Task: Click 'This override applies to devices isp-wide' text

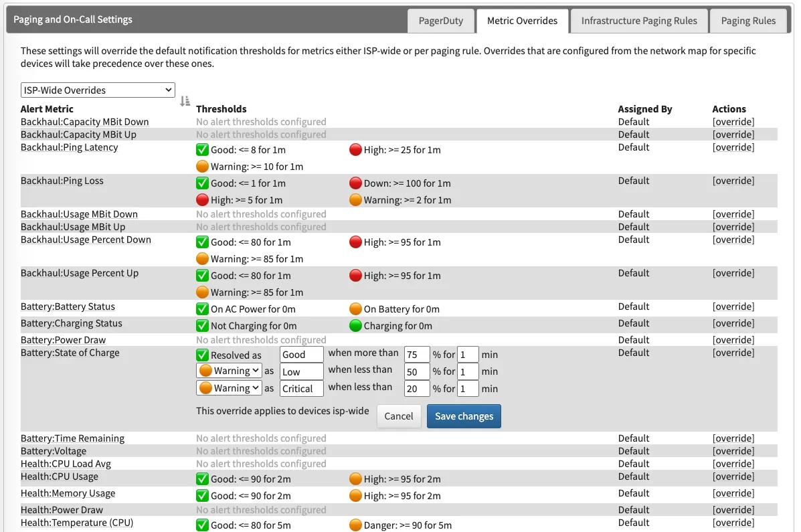Action: click(282, 411)
